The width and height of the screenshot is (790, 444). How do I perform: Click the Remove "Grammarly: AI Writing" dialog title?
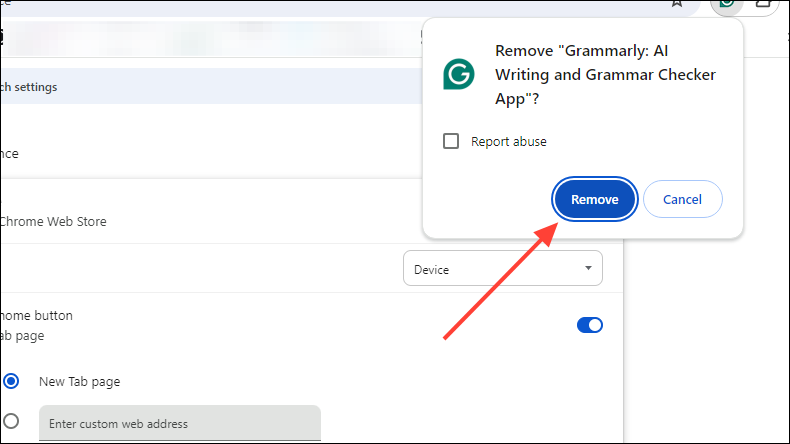605,75
